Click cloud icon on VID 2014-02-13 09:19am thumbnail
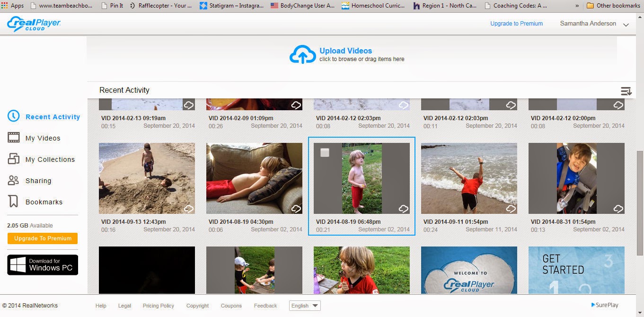644x317 pixels. 188,105
